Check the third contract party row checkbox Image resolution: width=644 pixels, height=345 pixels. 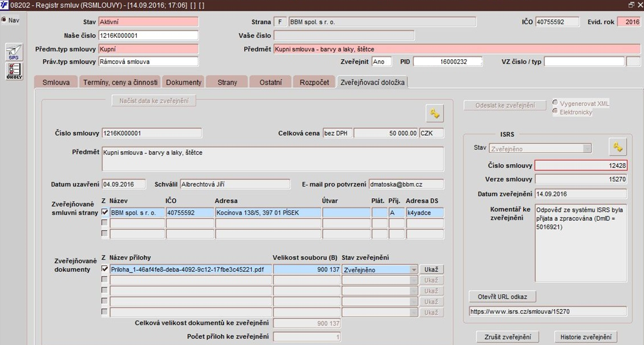coord(104,233)
